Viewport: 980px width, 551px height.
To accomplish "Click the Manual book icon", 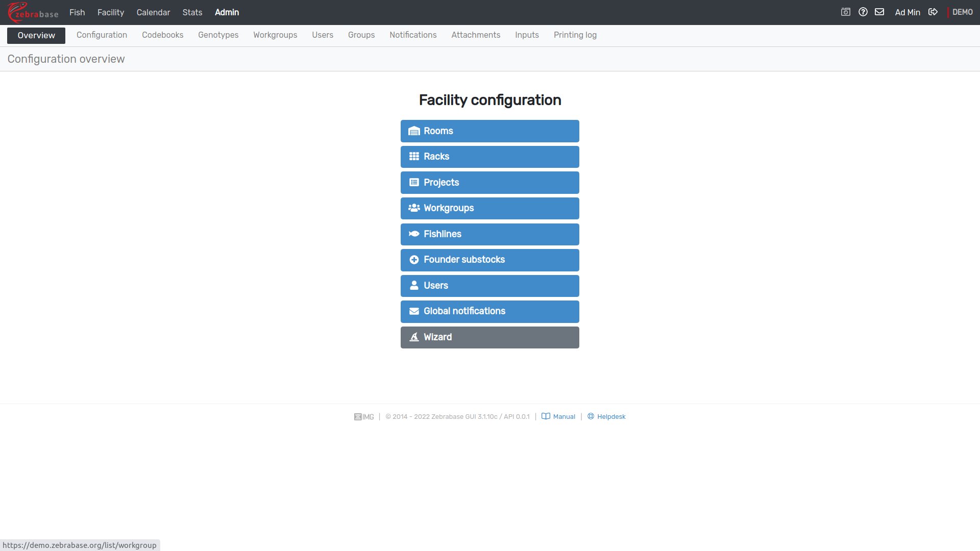I will [x=546, y=416].
